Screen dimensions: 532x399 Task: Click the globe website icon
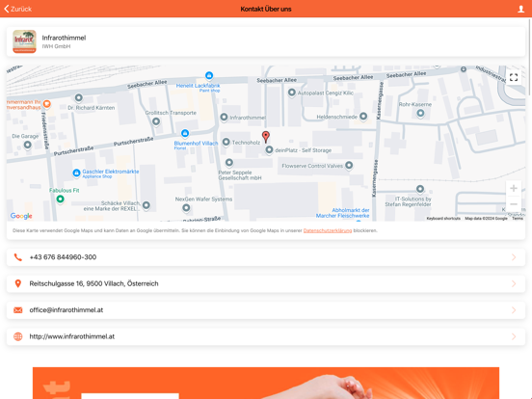18,336
